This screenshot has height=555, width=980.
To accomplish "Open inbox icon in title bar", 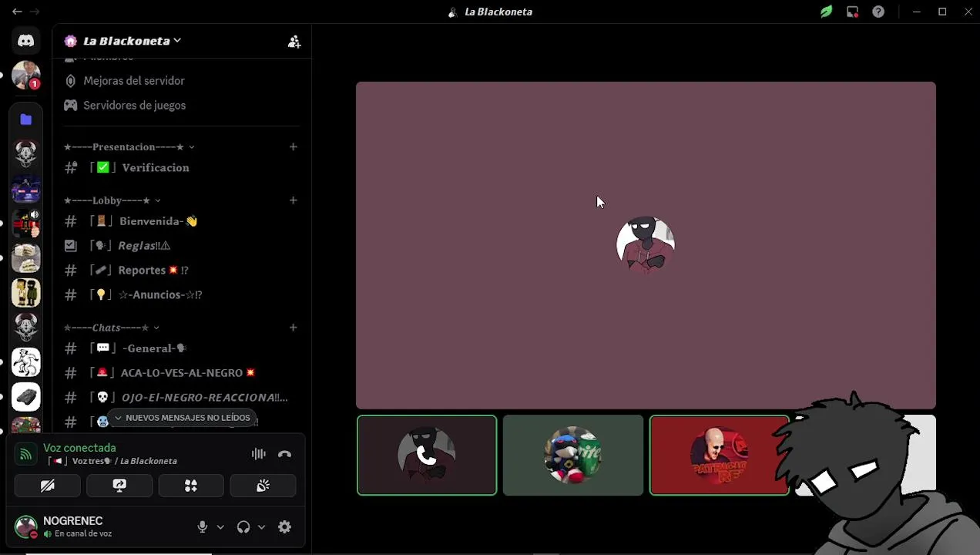I will (x=852, y=12).
